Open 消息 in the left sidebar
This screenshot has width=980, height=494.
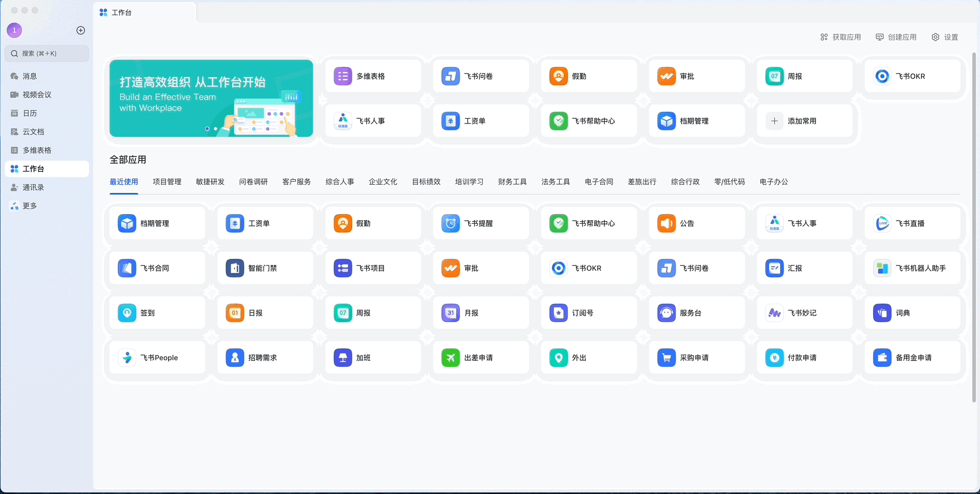click(46, 76)
